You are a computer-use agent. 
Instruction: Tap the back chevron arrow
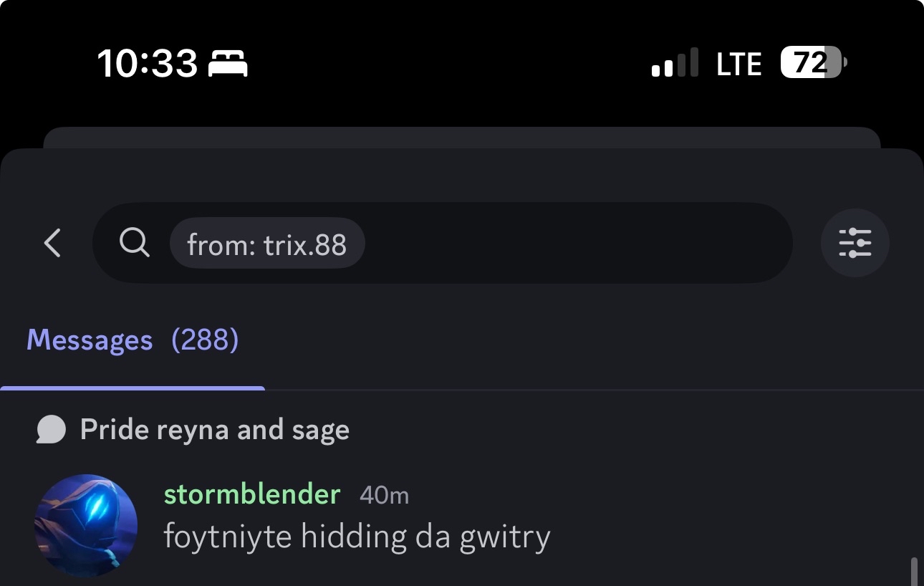[x=52, y=243]
